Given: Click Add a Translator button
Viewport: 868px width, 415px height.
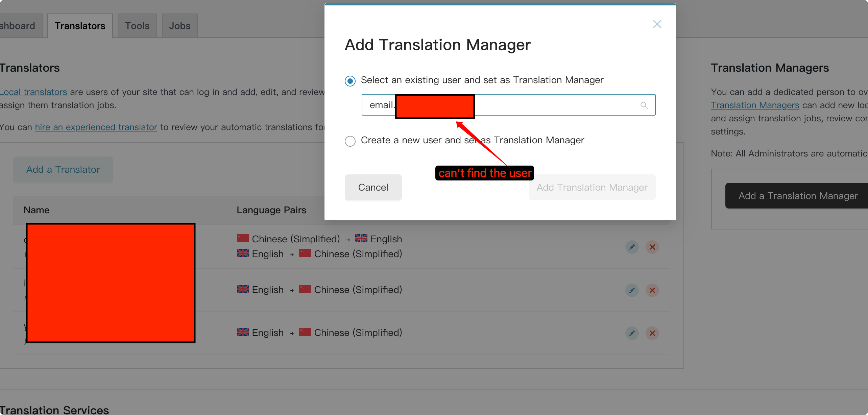Looking at the screenshot, I should click(x=63, y=170).
